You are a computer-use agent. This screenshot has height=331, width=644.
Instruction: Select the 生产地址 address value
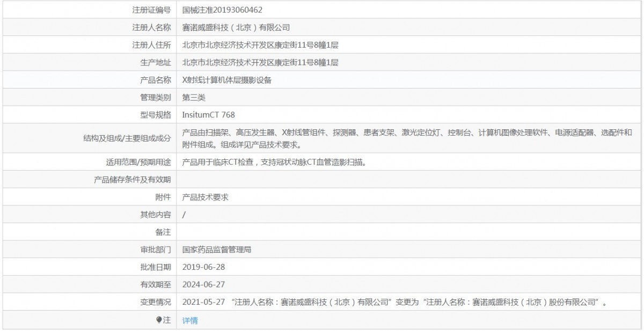pyautogui.click(x=260, y=63)
